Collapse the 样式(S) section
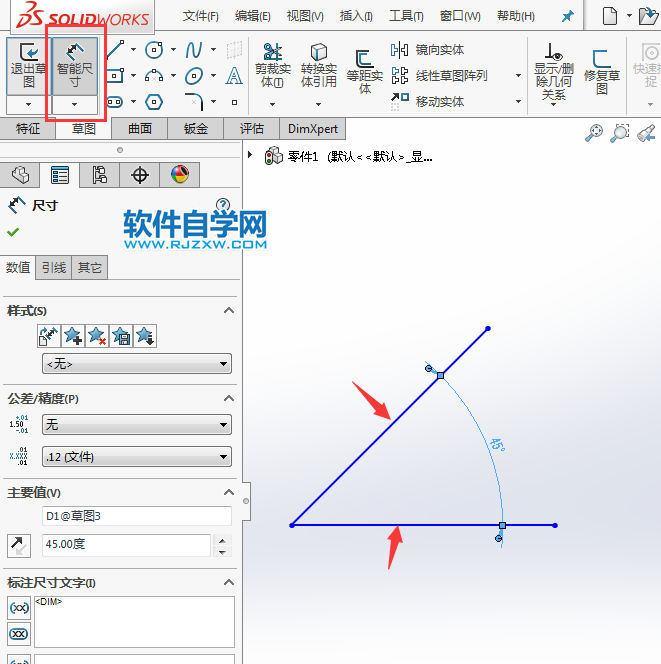This screenshot has width=661, height=664. 229,310
